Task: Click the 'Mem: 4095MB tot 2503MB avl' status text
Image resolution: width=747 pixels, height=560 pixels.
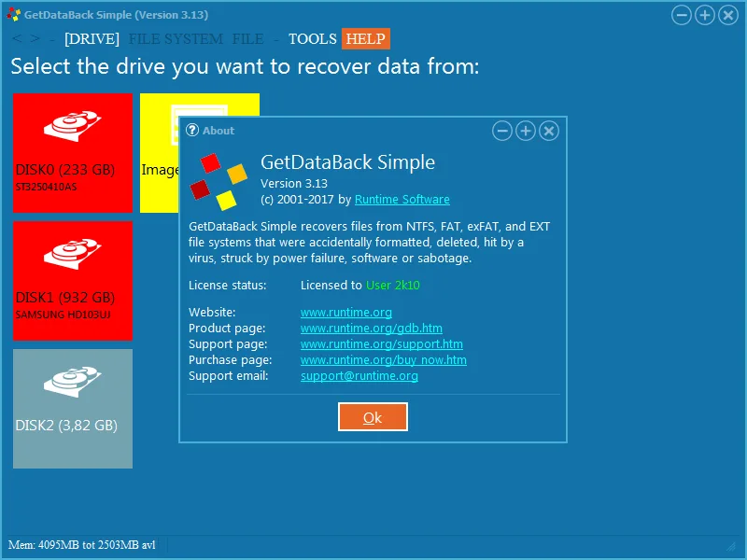Action: (82, 544)
